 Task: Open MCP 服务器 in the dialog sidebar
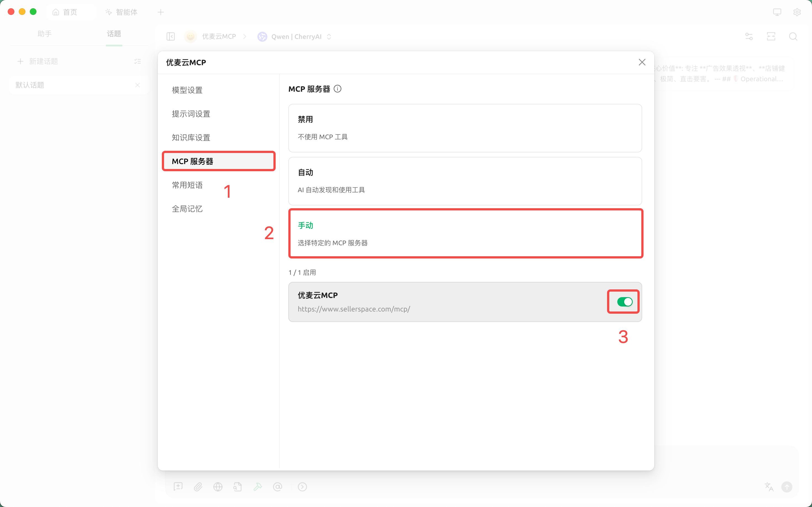tap(219, 161)
